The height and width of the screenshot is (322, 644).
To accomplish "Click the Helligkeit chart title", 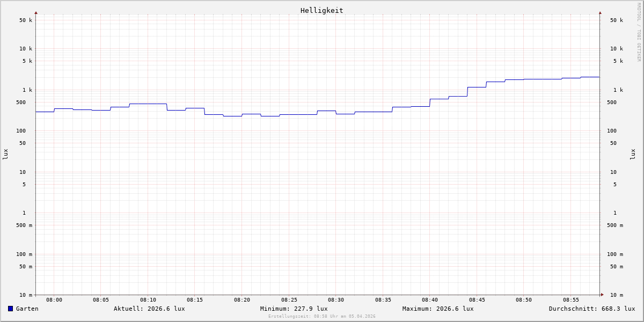I will [x=321, y=10].
